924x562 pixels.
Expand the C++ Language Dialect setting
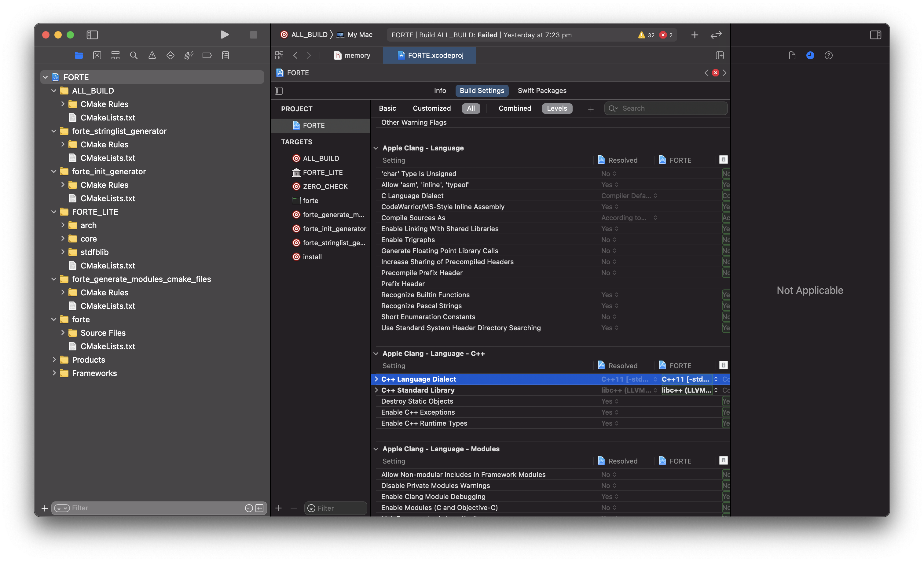(376, 379)
